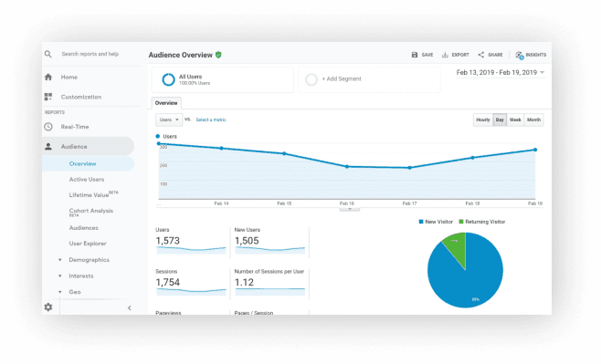Click the Search reports and help field
This screenshot has width=601, height=364.
click(90, 54)
